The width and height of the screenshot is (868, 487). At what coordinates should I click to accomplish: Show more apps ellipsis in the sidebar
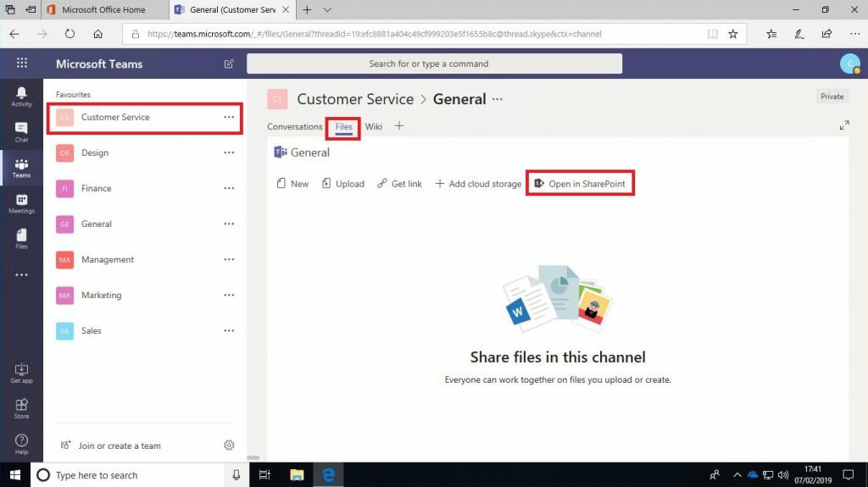pyautogui.click(x=21, y=275)
